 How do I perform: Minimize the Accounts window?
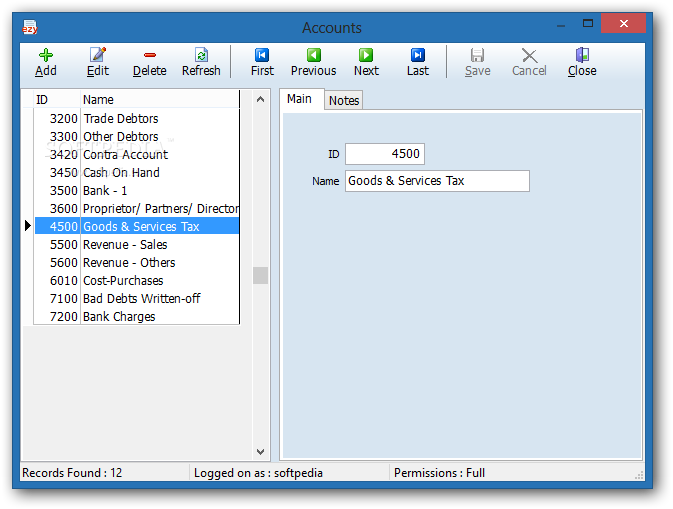(x=561, y=25)
